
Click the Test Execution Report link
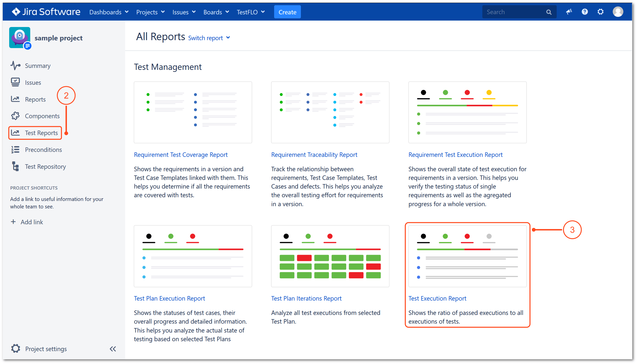437,298
